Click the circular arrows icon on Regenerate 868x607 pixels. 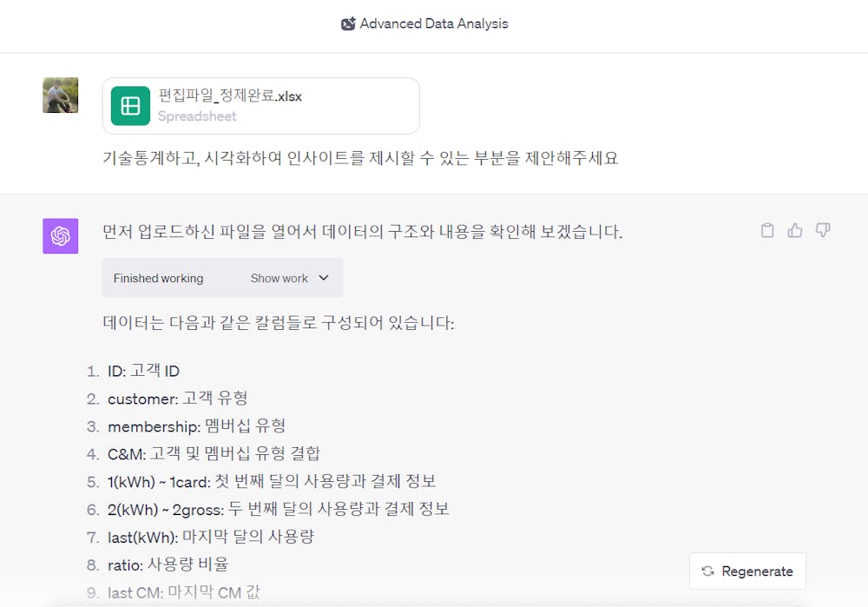707,571
